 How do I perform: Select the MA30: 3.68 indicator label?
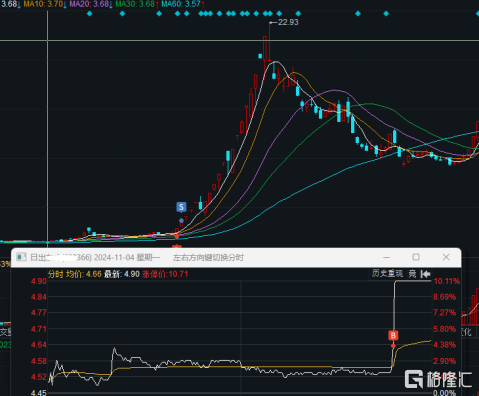click(135, 4)
